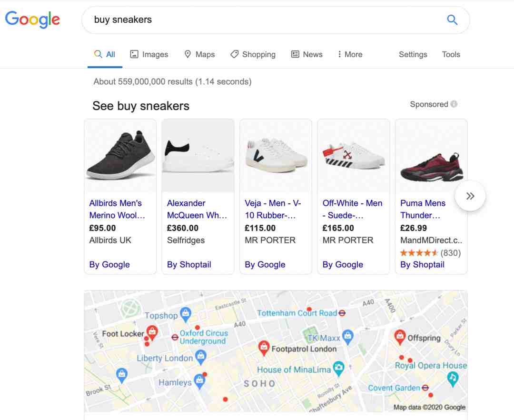Click the Topshop blue shopping pin
514x420 pixels.
(x=186, y=314)
